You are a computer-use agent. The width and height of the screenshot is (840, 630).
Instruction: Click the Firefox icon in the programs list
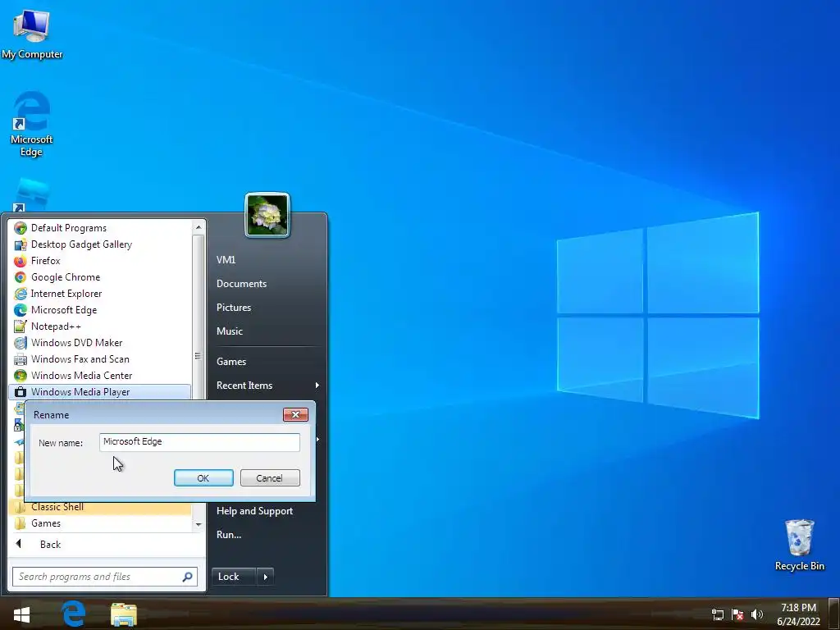21,261
